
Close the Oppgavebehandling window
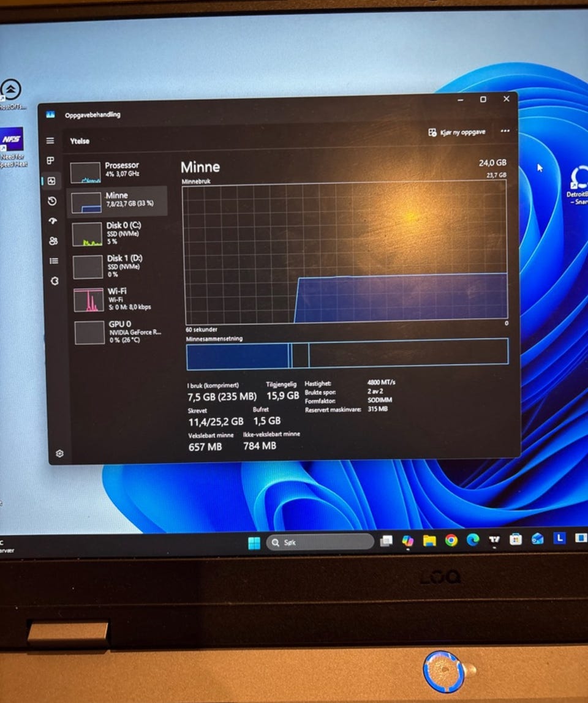(507, 99)
